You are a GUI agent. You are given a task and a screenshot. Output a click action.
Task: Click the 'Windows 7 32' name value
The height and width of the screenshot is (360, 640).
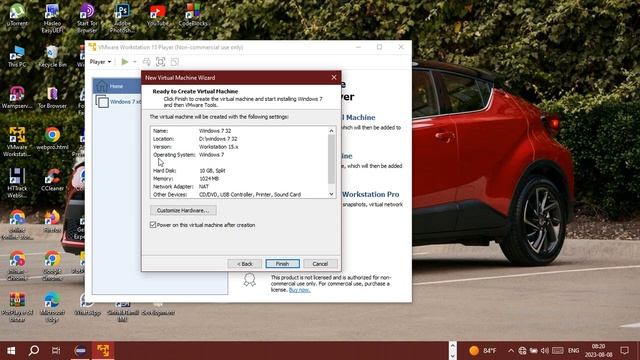click(215, 131)
